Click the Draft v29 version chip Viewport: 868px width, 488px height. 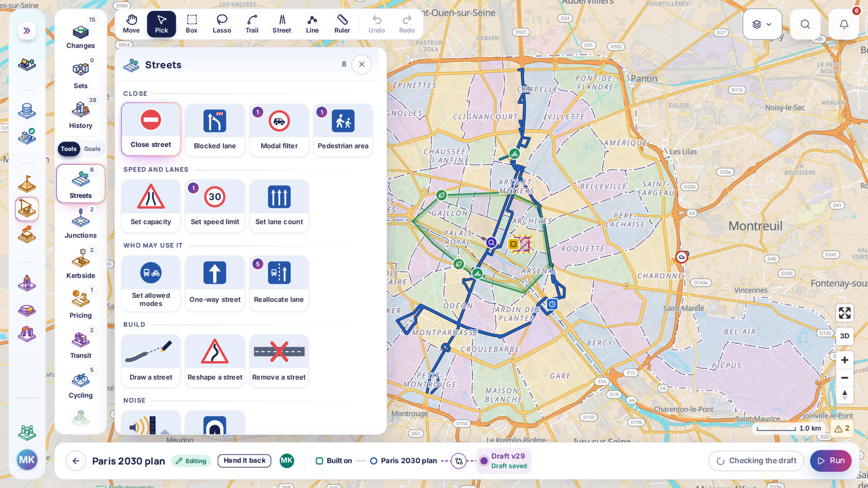(504, 461)
